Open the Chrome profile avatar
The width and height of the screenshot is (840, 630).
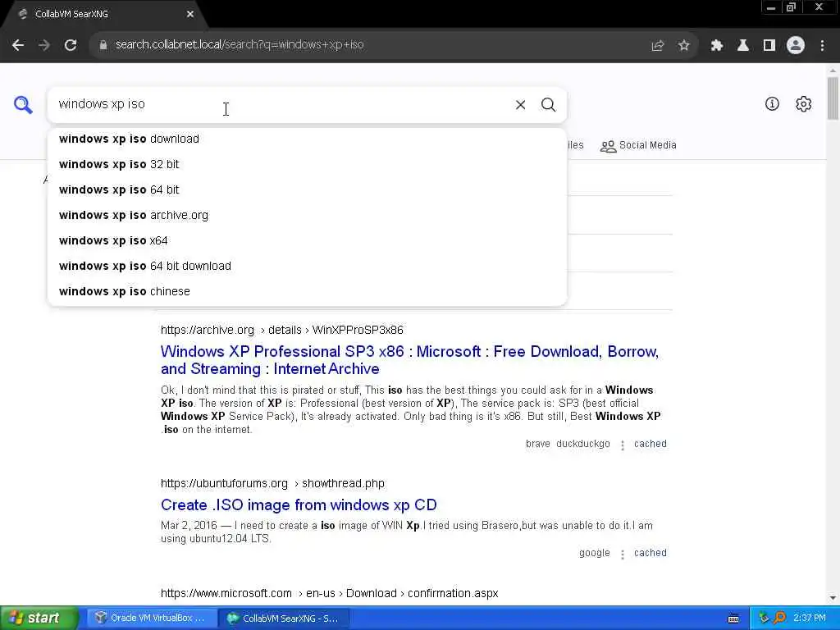pyautogui.click(x=796, y=46)
